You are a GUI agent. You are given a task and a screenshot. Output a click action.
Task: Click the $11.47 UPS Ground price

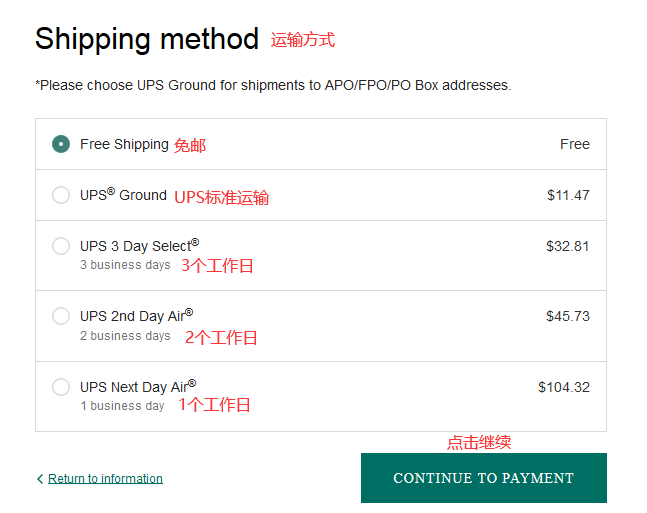pos(568,195)
